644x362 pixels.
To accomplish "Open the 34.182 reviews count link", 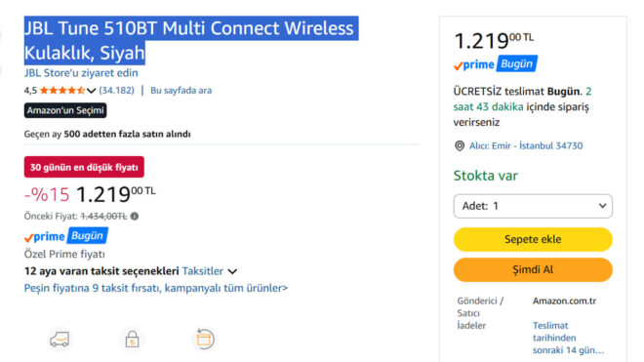I will [x=117, y=91].
